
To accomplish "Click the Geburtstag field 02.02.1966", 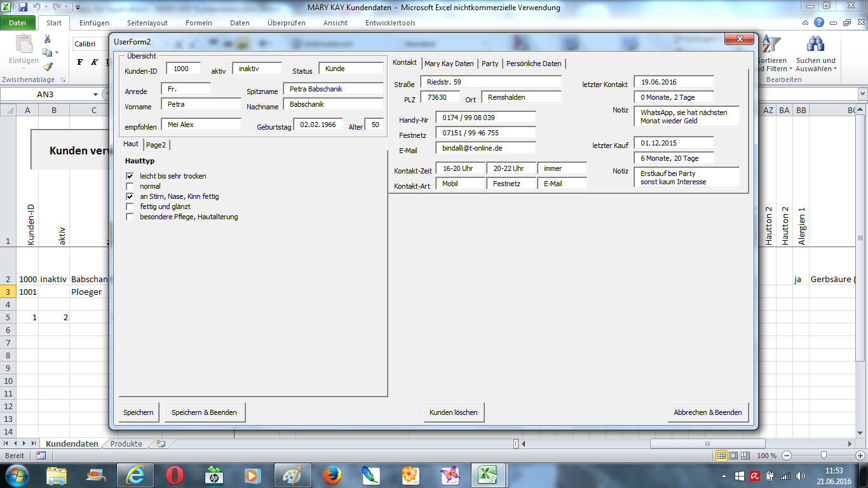I will [x=318, y=125].
